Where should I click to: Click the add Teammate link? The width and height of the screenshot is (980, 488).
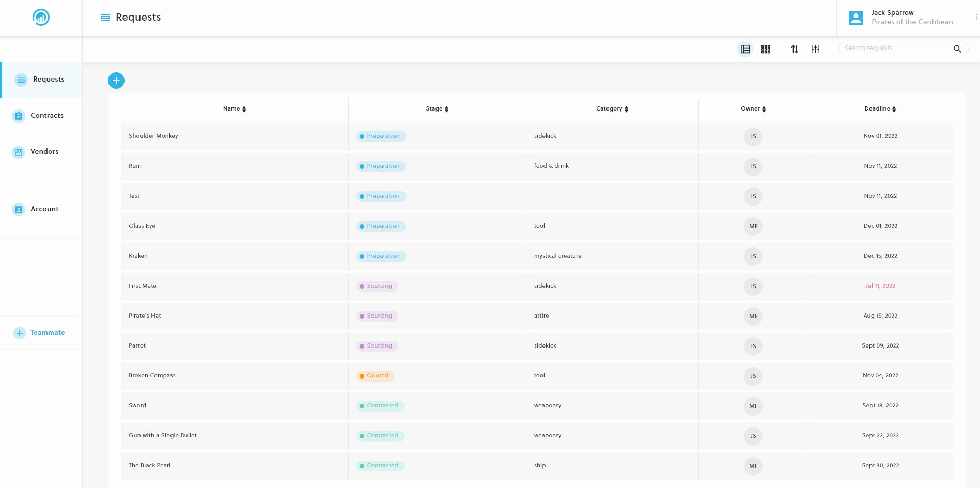pos(47,333)
